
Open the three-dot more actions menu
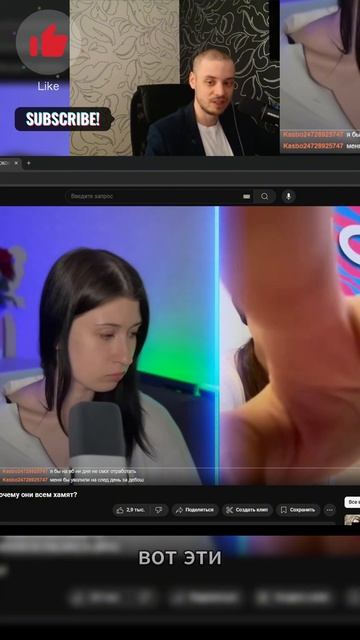click(330, 510)
